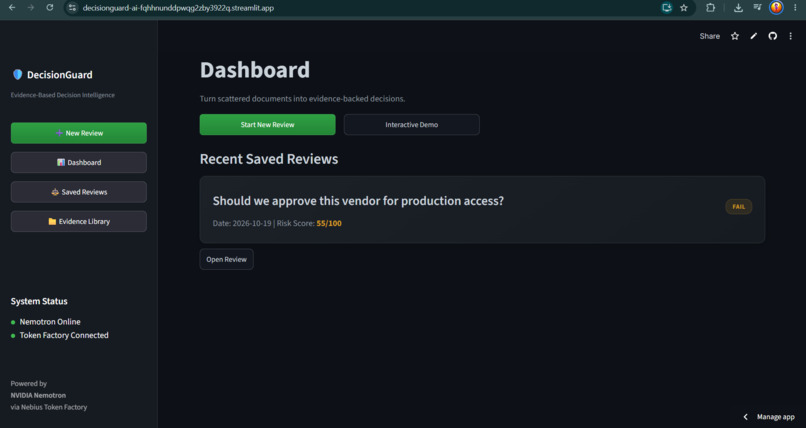Click the Share button in the app header
The width and height of the screenshot is (806, 428).
pyautogui.click(x=709, y=36)
